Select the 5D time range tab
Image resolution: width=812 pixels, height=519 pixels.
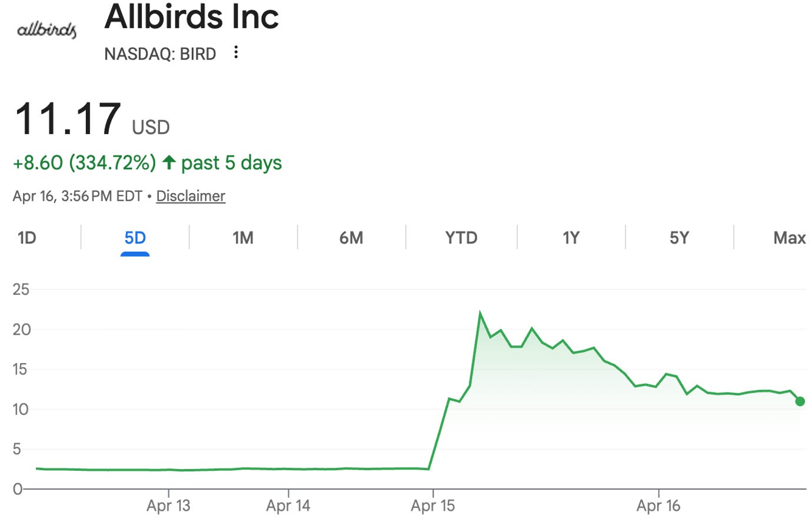[135, 238]
